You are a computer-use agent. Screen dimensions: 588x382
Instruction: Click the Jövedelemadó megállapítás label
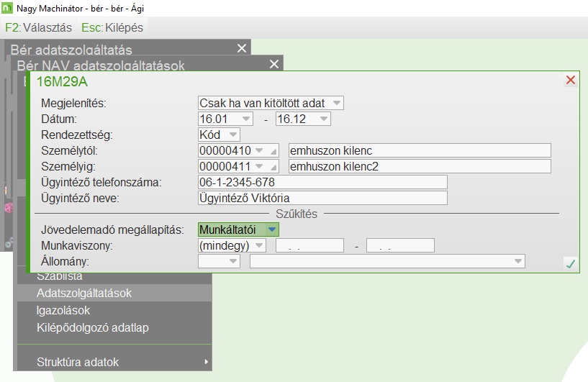click(112, 229)
